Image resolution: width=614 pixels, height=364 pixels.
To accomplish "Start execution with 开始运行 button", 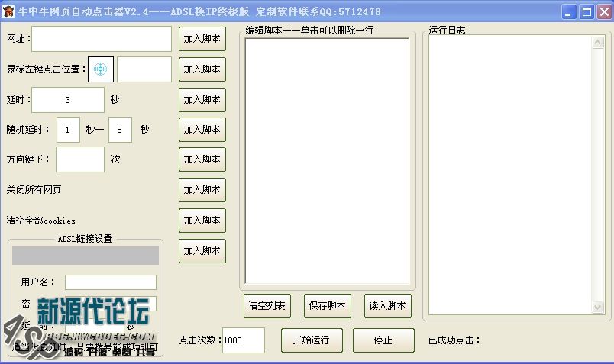I will pyautogui.click(x=312, y=340).
